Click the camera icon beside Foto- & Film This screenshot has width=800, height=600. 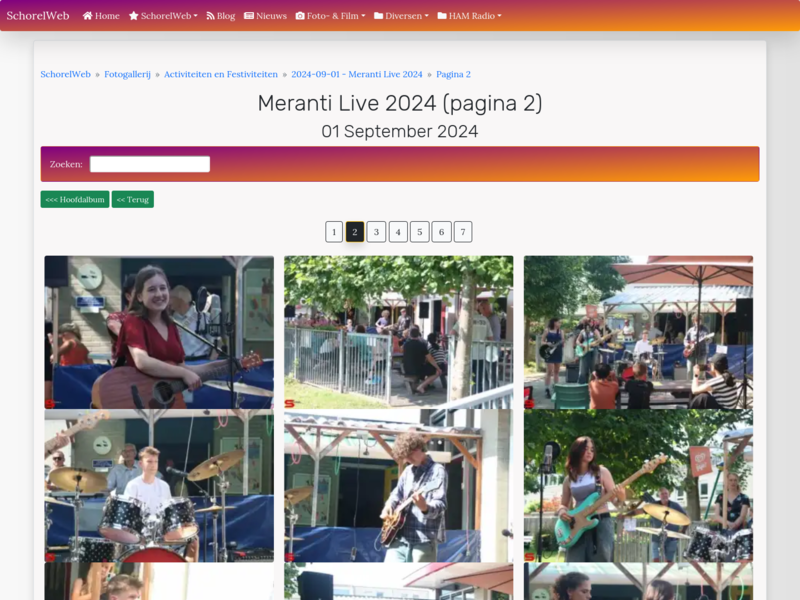300,16
